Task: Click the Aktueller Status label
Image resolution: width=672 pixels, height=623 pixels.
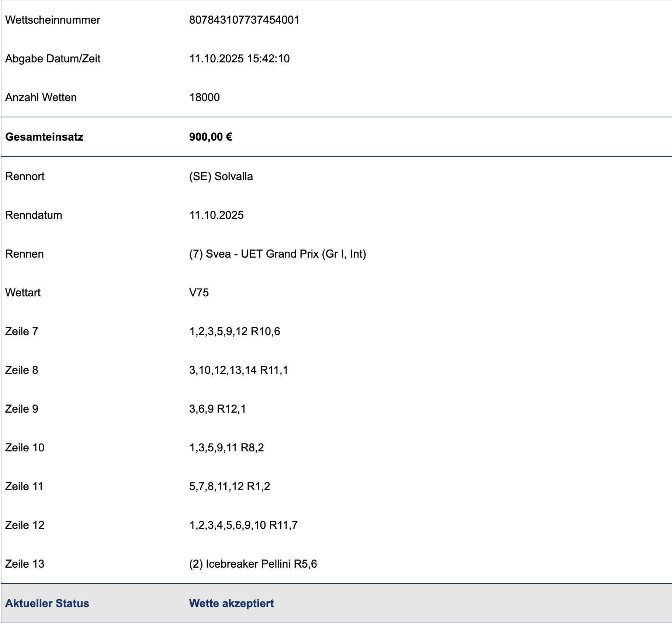Action: pyautogui.click(x=47, y=603)
